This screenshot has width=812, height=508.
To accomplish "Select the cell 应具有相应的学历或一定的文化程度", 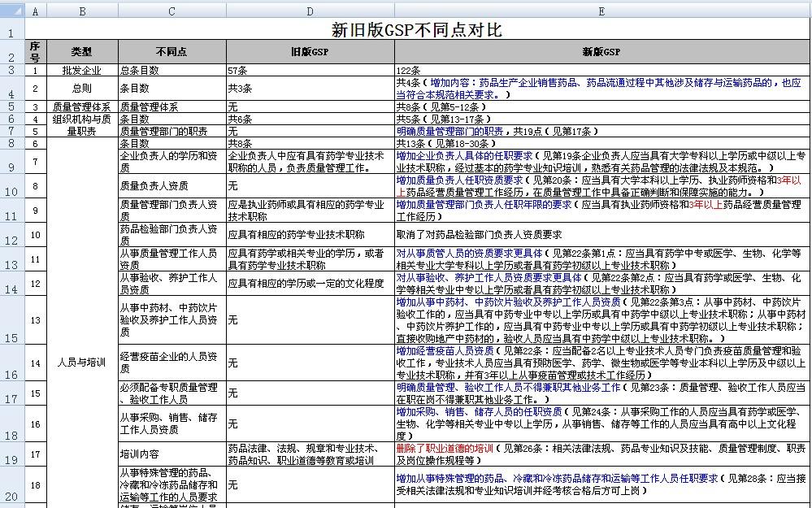I will (310, 283).
